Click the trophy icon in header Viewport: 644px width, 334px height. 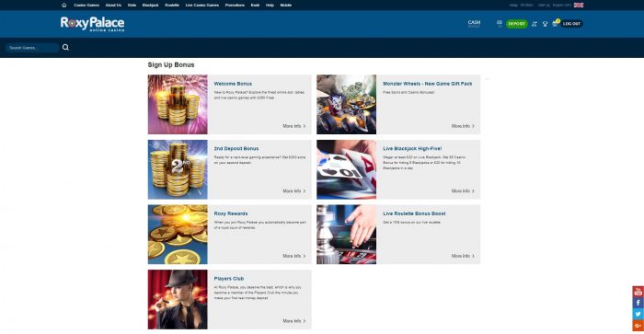[x=545, y=24]
